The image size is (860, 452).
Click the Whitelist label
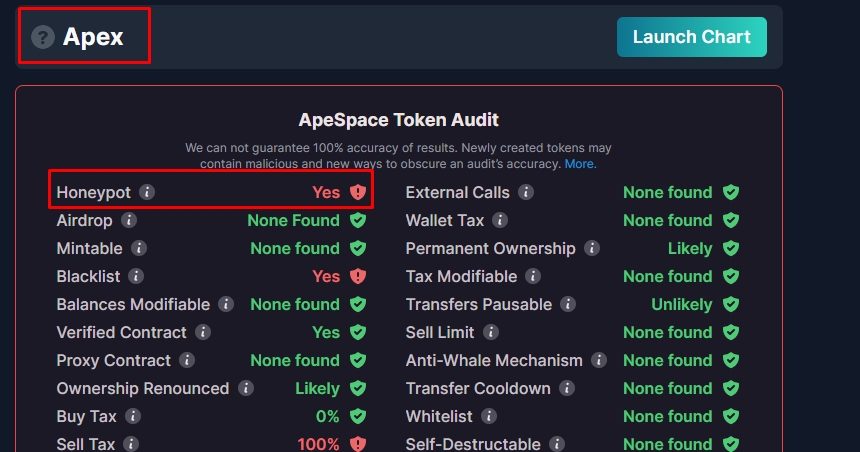pyautogui.click(x=439, y=416)
